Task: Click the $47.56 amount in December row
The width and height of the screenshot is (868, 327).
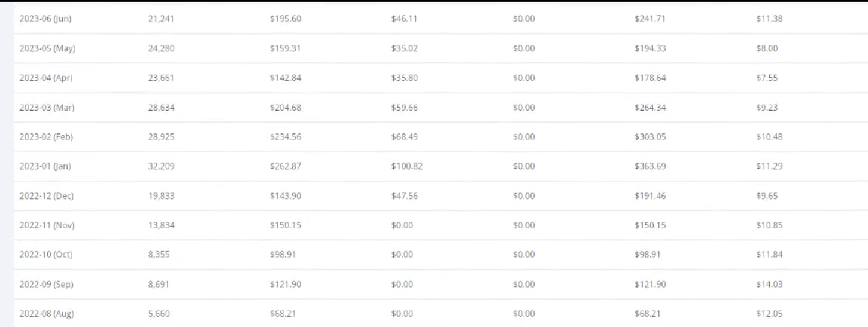Action: point(405,196)
